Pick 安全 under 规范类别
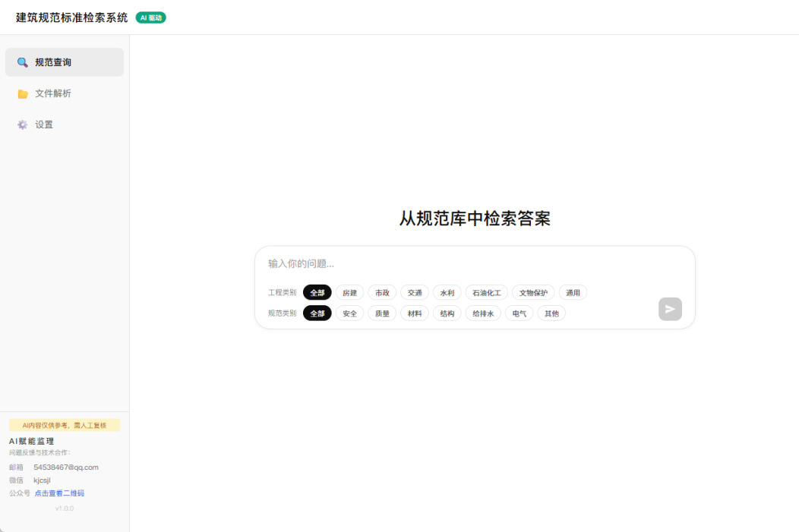Image resolution: width=799 pixels, height=532 pixels. pyautogui.click(x=349, y=313)
